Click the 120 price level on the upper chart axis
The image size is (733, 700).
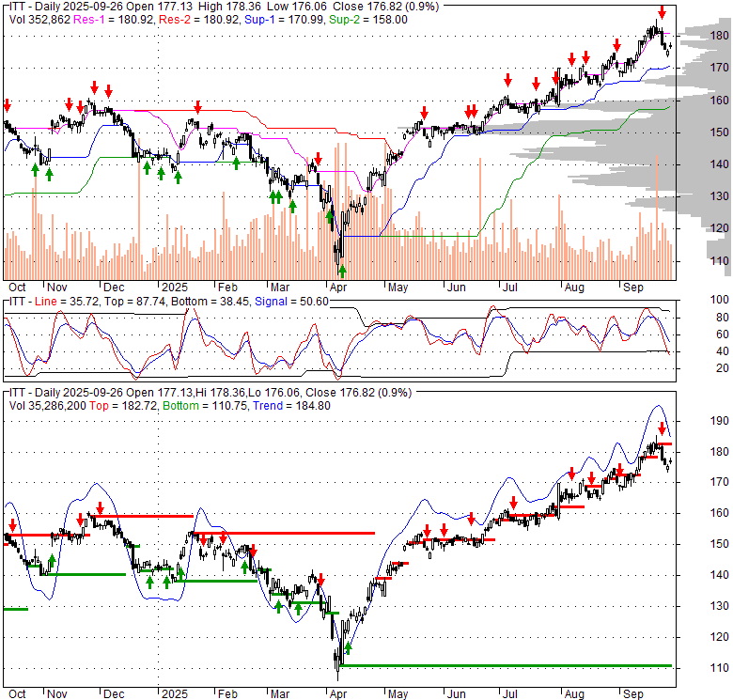[x=719, y=228]
